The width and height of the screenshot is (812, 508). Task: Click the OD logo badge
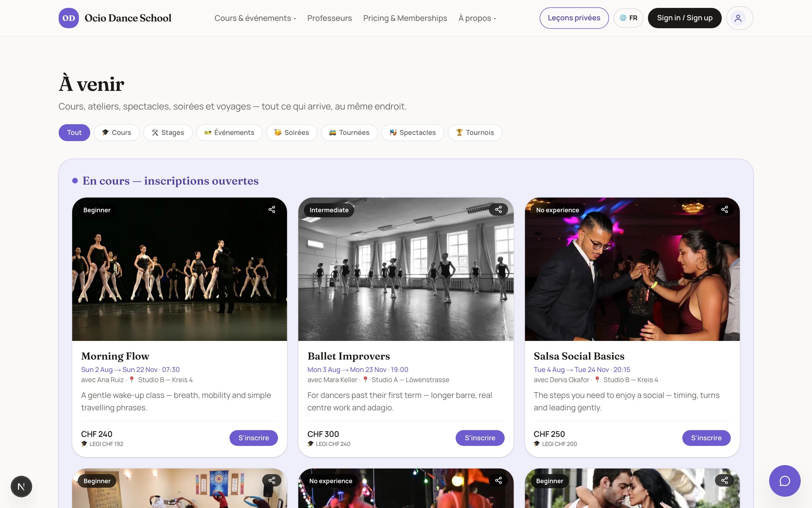[69, 18]
